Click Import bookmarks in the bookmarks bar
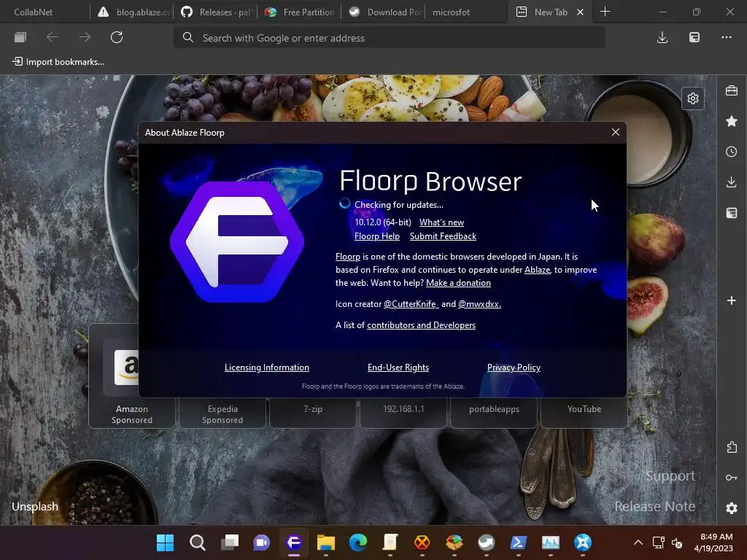 coord(58,62)
